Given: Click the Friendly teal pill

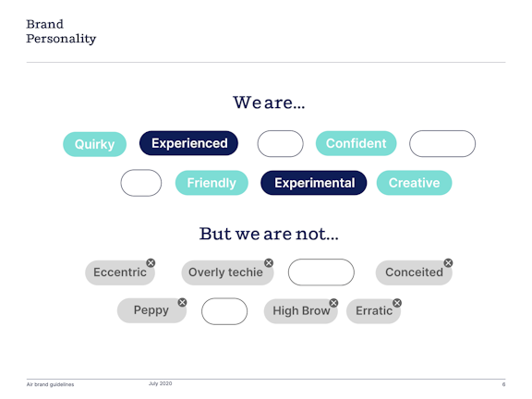Looking at the screenshot, I should [x=212, y=183].
